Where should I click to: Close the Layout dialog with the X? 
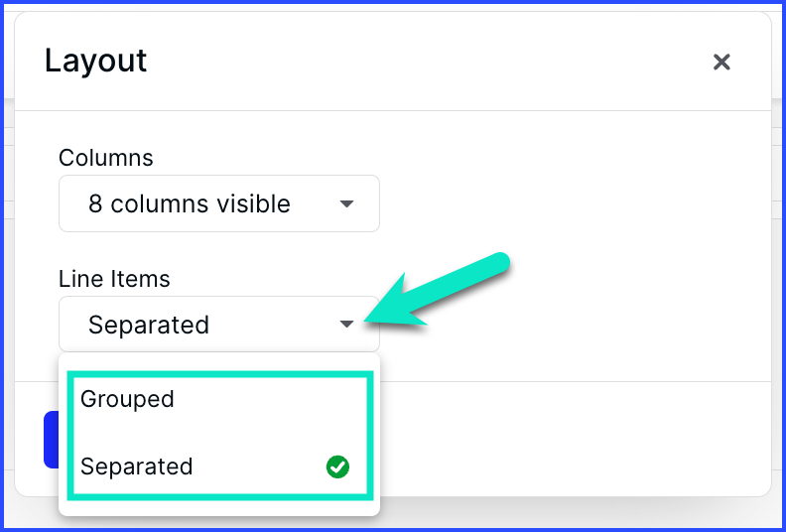coord(721,63)
